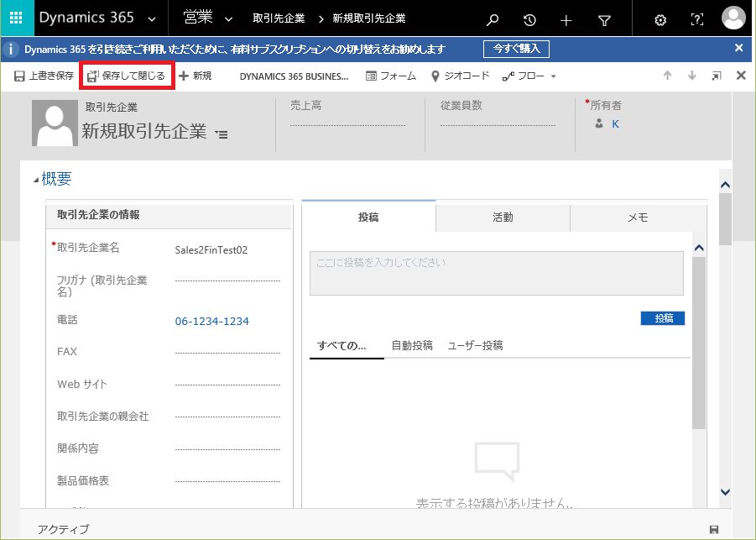
Task: Click the アクティブ status in footer
Action: click(63, 529)
